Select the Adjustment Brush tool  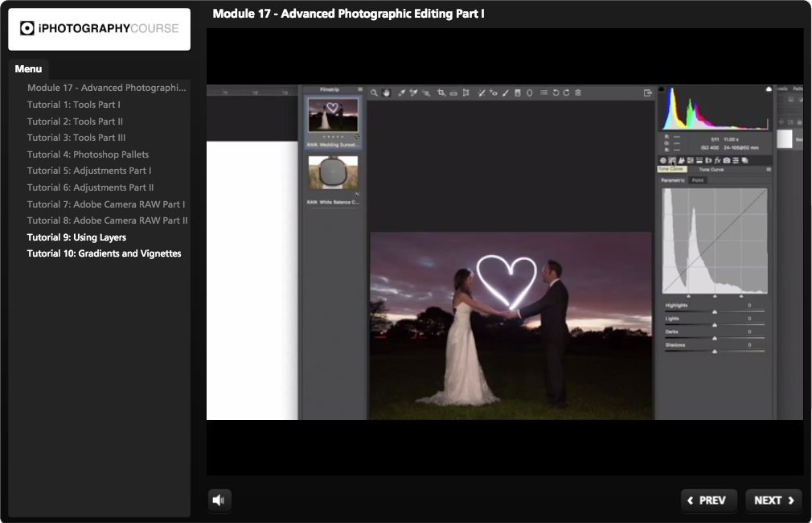(506, 93)
